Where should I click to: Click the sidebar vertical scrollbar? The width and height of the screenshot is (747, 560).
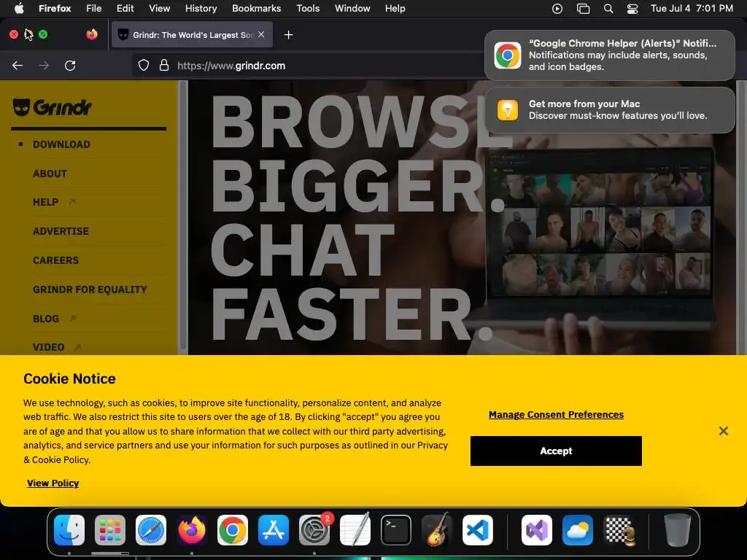coord(182,217)
